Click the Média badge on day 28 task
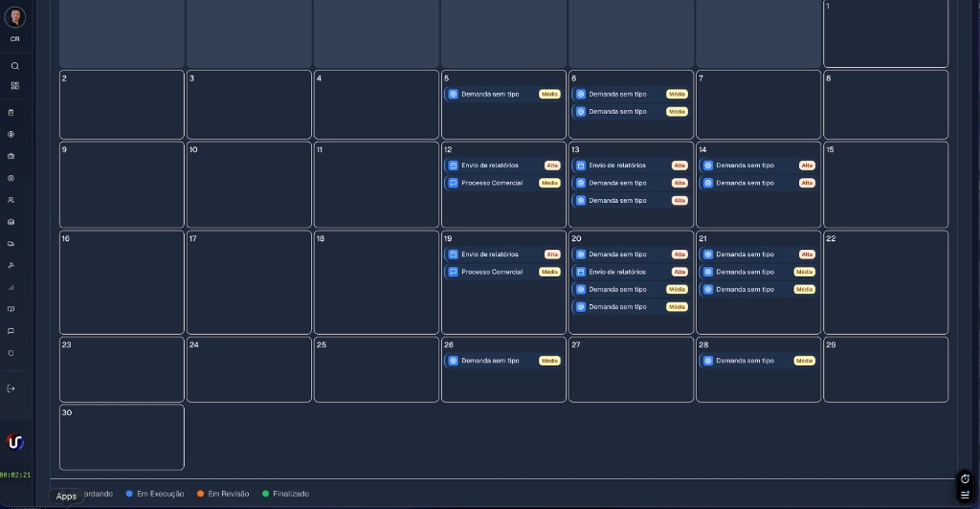The width and height of the screenshot is (980, 509). coord(804,361)
